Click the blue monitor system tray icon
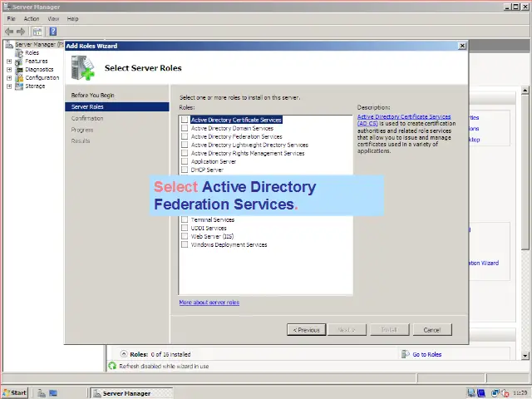The image size is (532, 399). coord(481,393)
